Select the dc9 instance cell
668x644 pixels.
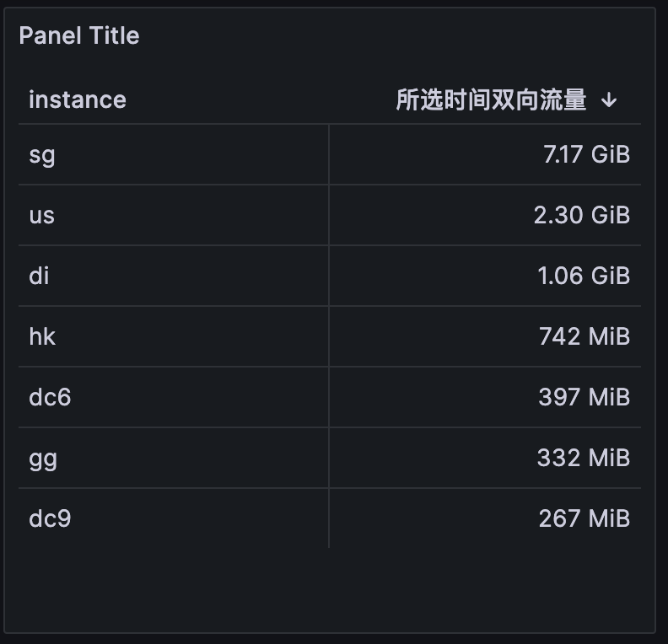point(50,518)
